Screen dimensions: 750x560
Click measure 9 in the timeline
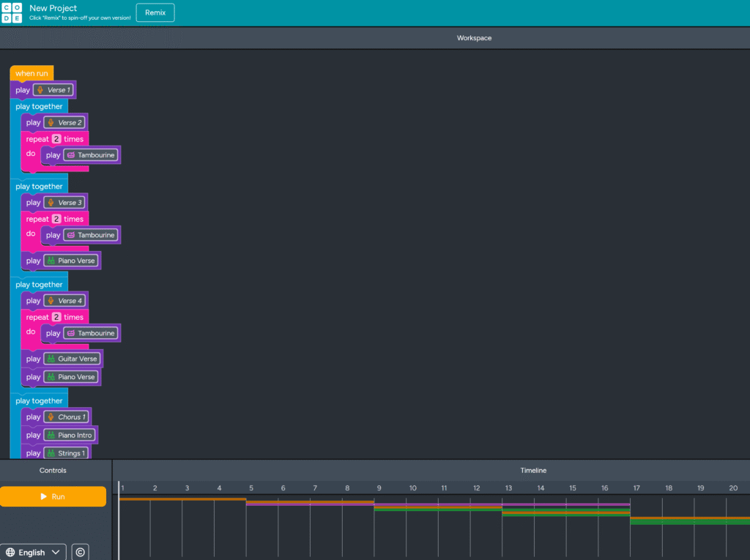379,488
